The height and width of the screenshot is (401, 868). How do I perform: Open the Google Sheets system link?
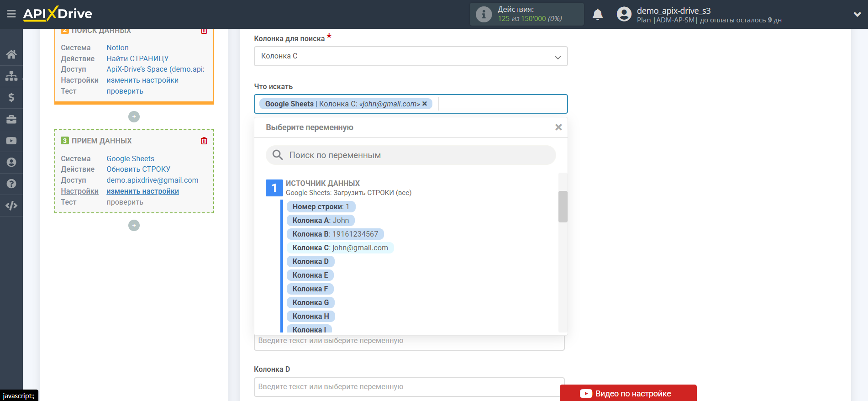click(x=131, y=158)
